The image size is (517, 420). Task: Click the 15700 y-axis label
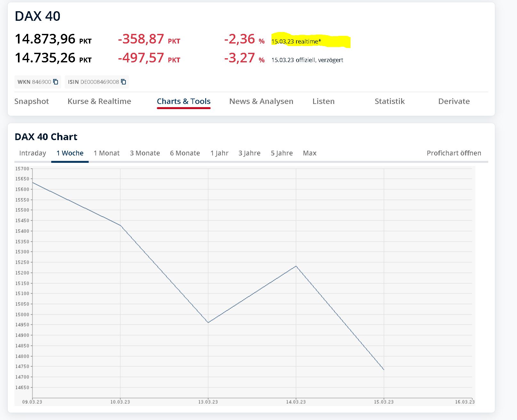click(x=22, y=169)
